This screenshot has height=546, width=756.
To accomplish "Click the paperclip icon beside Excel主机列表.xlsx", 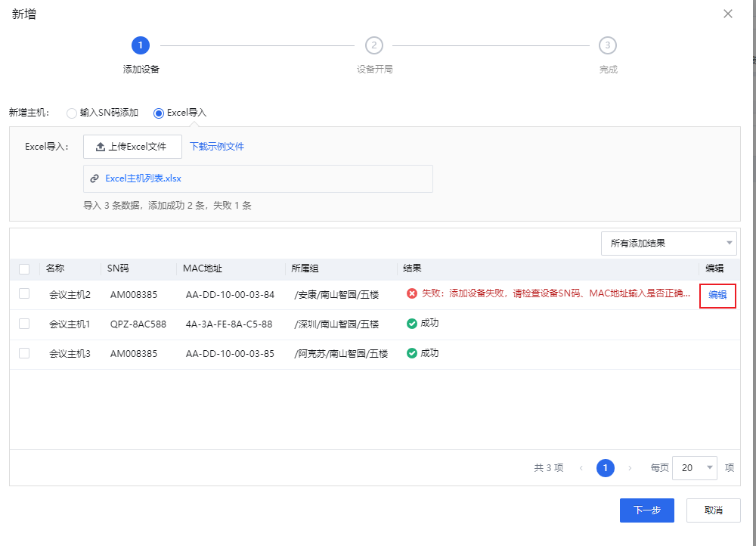I will coord(94,179).
